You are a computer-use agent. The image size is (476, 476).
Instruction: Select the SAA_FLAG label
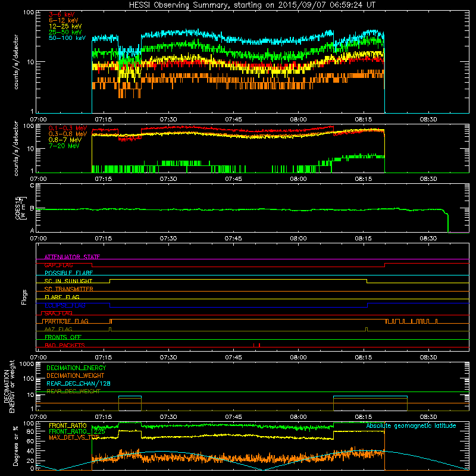pos(58,314)
